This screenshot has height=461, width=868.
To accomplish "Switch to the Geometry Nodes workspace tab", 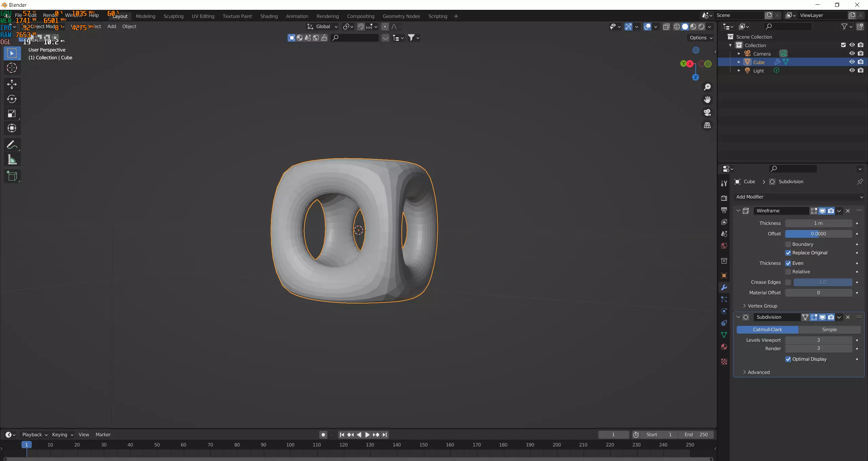I will tap(401, 16).
